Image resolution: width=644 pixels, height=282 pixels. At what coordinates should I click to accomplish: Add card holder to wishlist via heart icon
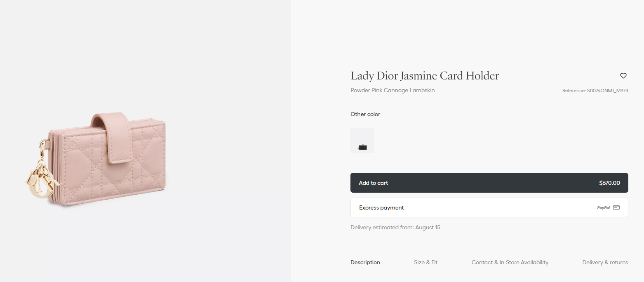click(623, 76)
